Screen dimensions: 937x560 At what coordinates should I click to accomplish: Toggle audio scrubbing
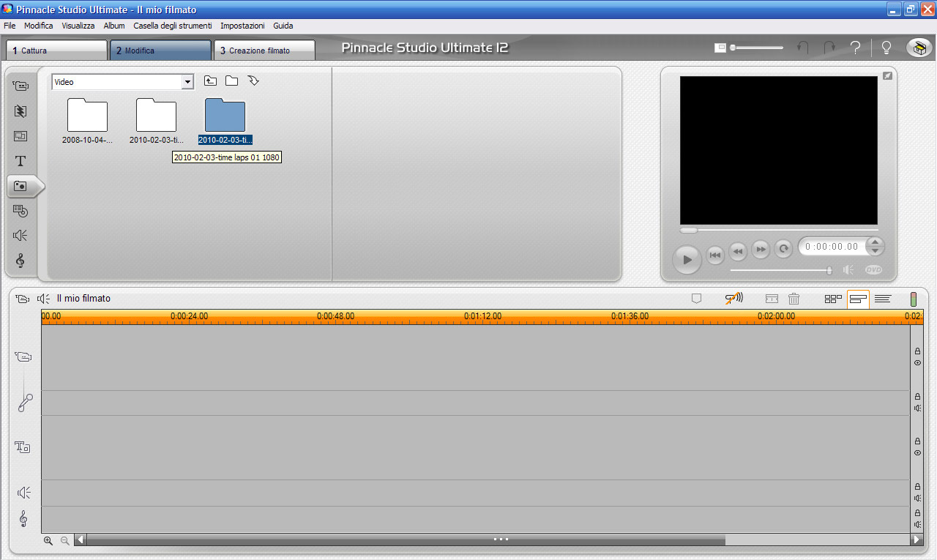[x=733, y=298]
